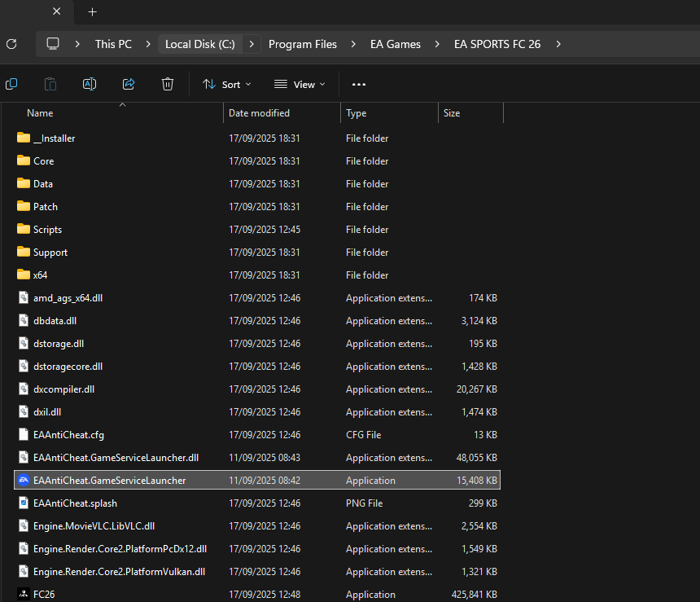Expand chevron after EA SPORTS FC 26
Image resolution: width=700 pixels, height=602 pixels.
pos(558,44)
